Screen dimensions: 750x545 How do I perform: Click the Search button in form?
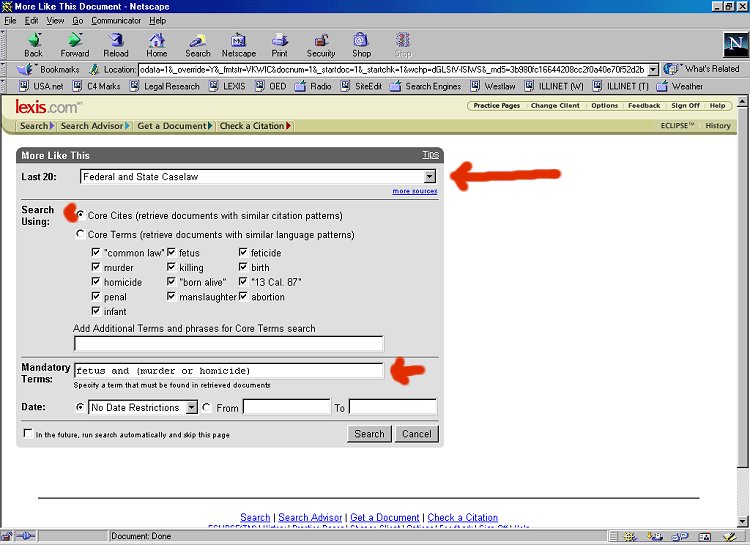(x=369, y=434)
